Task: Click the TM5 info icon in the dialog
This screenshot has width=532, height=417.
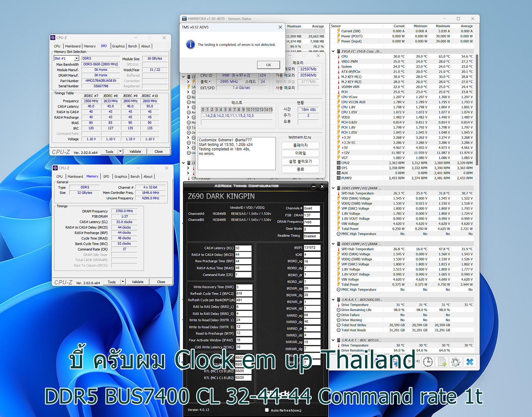Action: click(x=191, y=44)
